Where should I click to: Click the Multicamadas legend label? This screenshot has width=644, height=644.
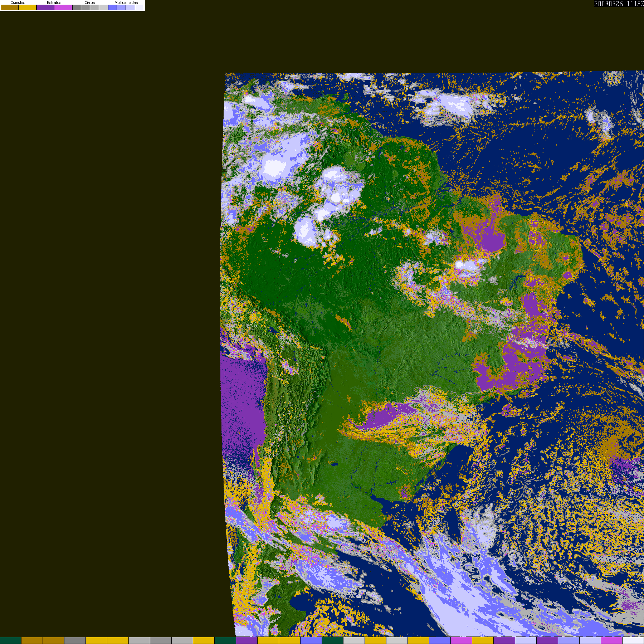[126, 3]
